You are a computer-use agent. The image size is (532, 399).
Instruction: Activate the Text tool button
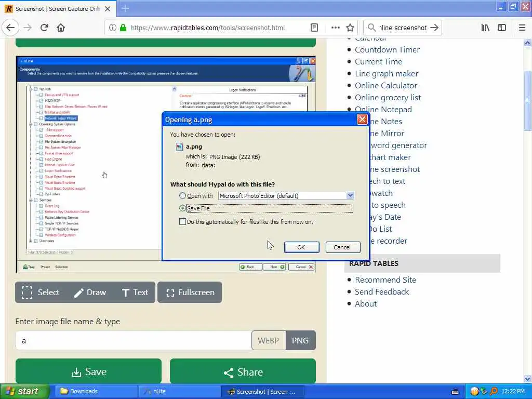[x=135, y=292]
